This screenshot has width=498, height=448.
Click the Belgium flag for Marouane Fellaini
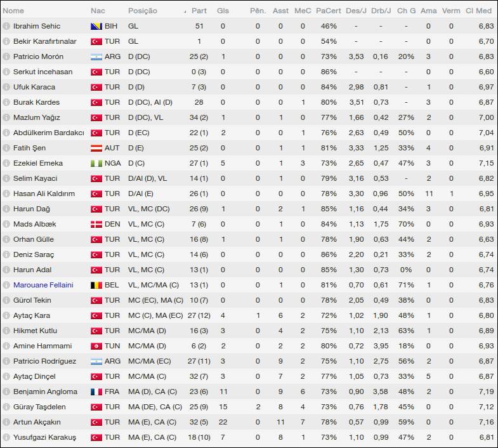(96, 285)
